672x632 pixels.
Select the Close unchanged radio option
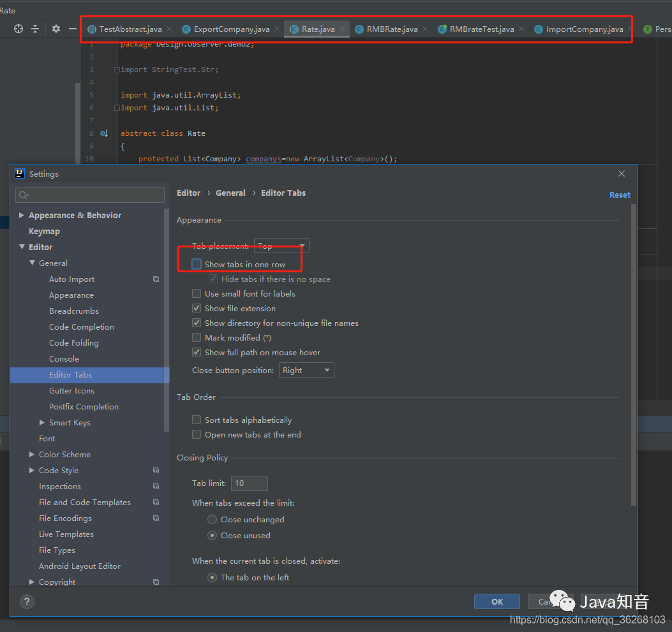tap(212, 519)
